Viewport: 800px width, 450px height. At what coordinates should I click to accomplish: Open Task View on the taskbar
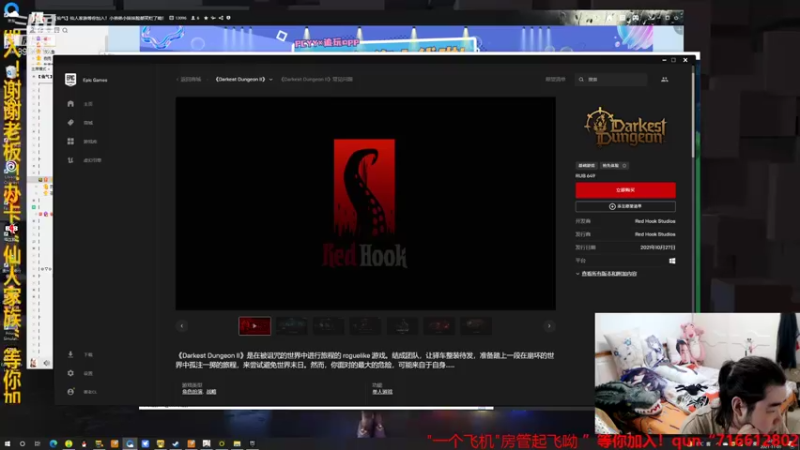[x=37, y=444]
